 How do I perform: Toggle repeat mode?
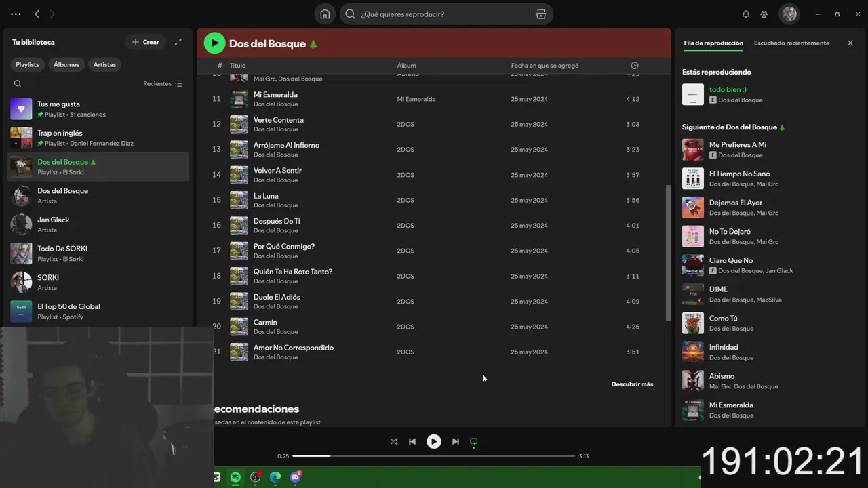coord(474,441)
